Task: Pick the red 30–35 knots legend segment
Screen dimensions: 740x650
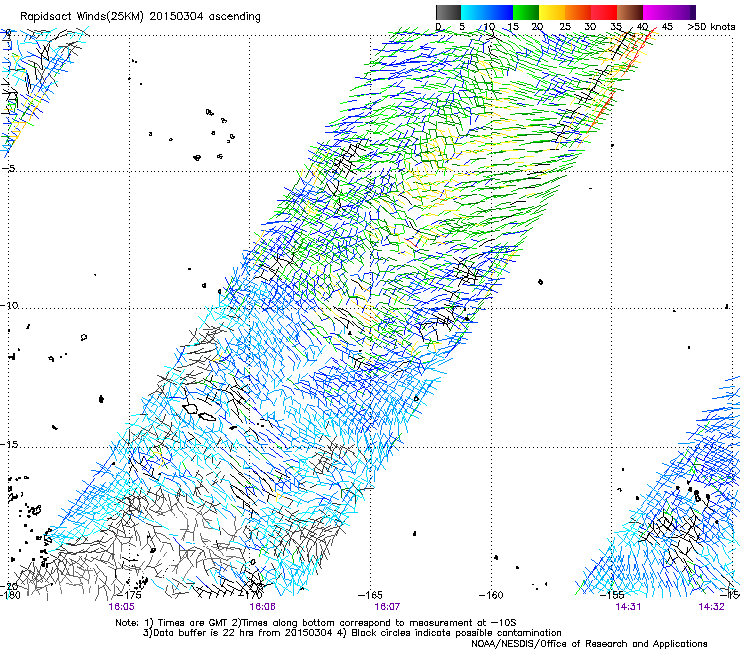Action: [x=604, y=12]
